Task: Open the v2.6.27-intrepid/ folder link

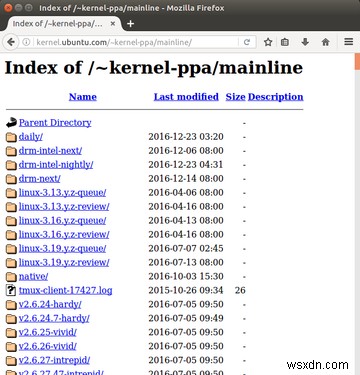Action: 54,361
